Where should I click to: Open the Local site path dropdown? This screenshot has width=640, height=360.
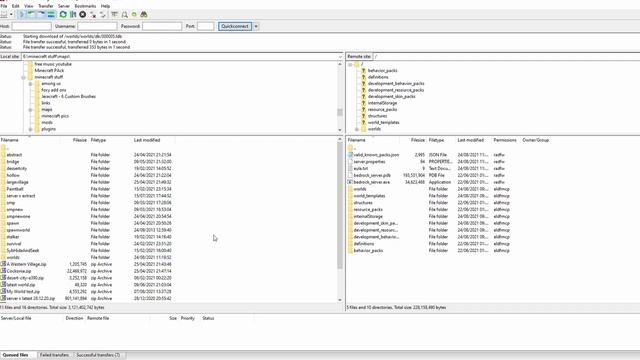click(x=340, y=56)
